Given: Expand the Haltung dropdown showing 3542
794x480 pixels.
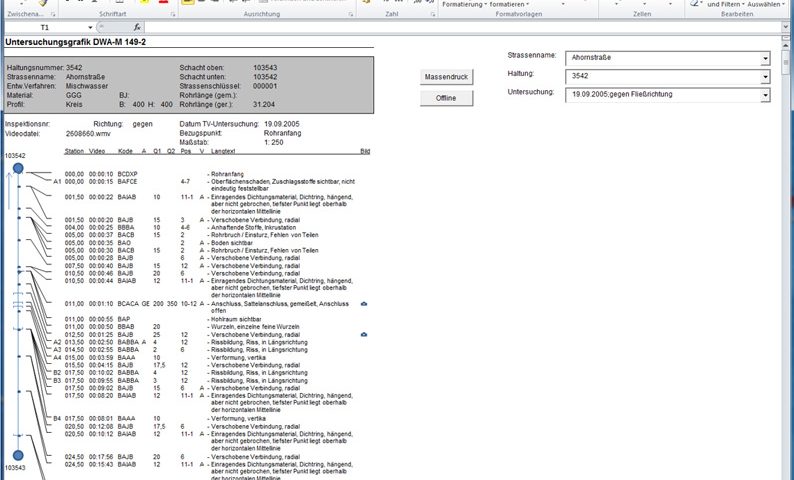Looking at the screenshot, I should (x=765, y=76).
